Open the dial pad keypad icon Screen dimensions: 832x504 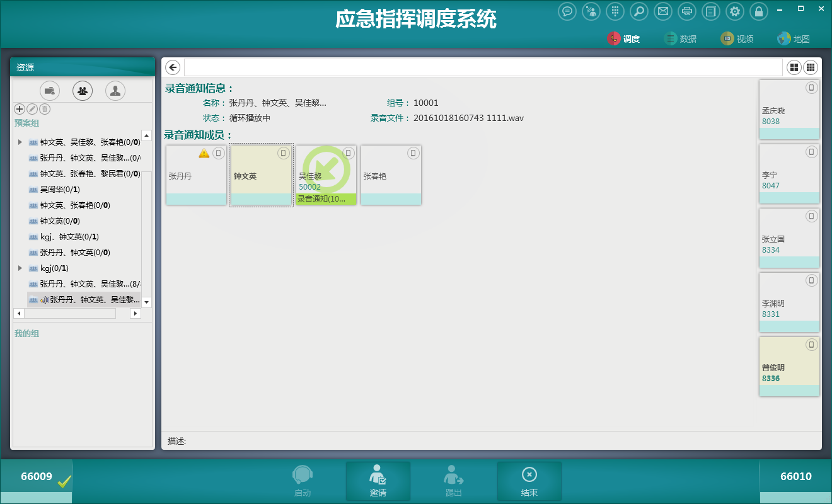pos(615,11)
